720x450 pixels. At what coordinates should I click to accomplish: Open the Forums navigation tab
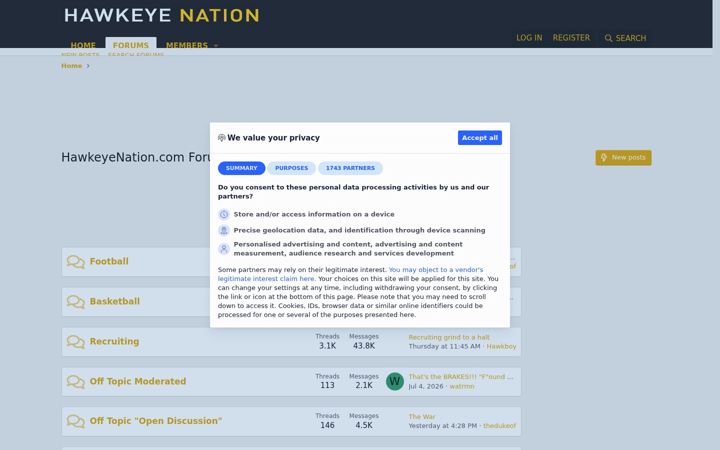coord(131,45)
